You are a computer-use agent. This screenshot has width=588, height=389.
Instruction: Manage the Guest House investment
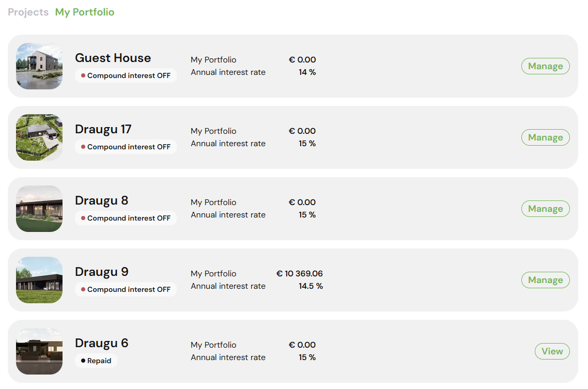545,66
